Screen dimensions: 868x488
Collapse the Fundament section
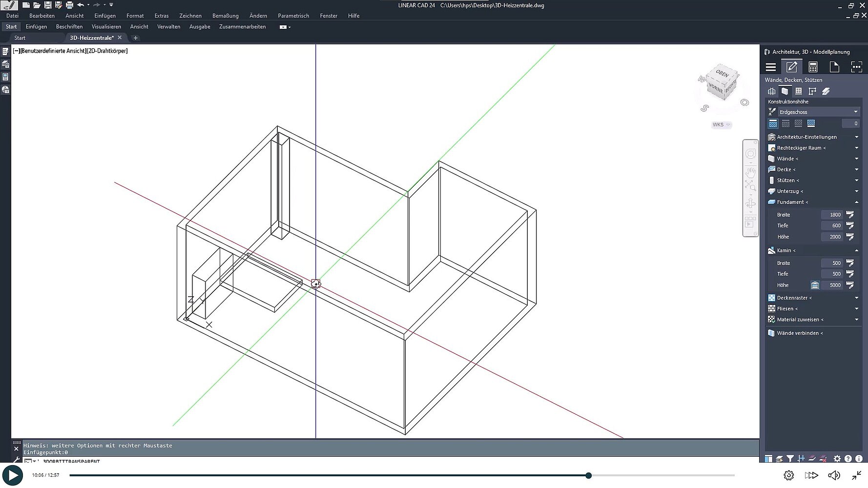(856, 202)
